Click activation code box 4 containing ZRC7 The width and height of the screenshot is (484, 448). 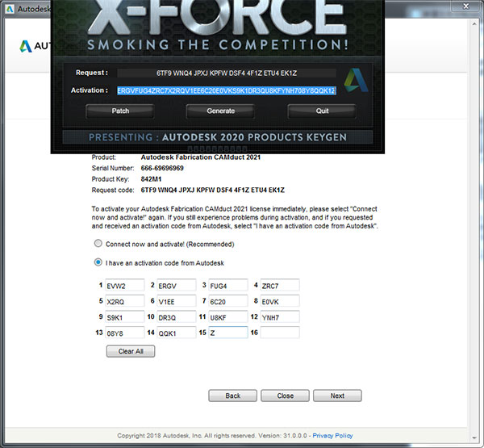(280, 285)
